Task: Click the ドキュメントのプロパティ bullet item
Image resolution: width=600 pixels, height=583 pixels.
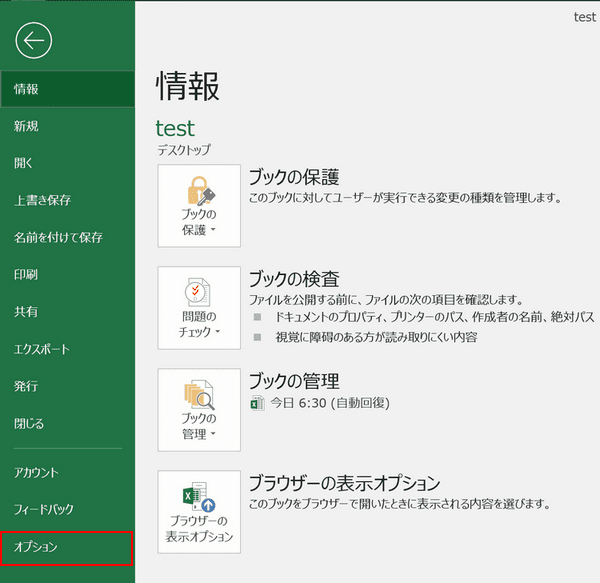Action: coord(435,317)
